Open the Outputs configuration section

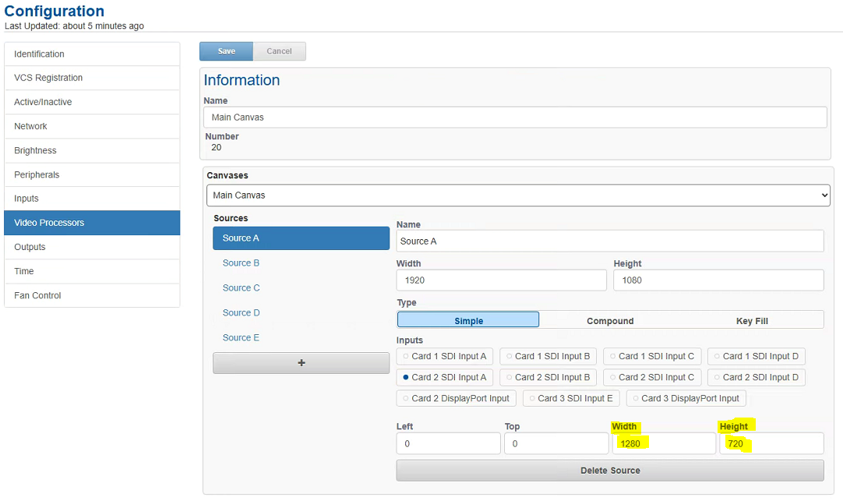(x=92, y=247)
